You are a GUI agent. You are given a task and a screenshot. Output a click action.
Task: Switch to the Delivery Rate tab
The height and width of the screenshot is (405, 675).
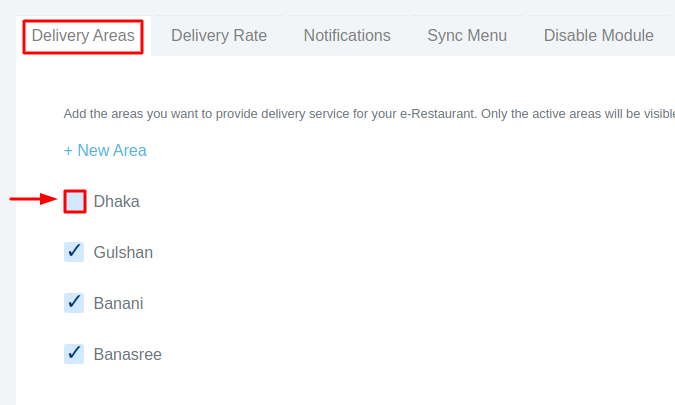tap(219, 36)
